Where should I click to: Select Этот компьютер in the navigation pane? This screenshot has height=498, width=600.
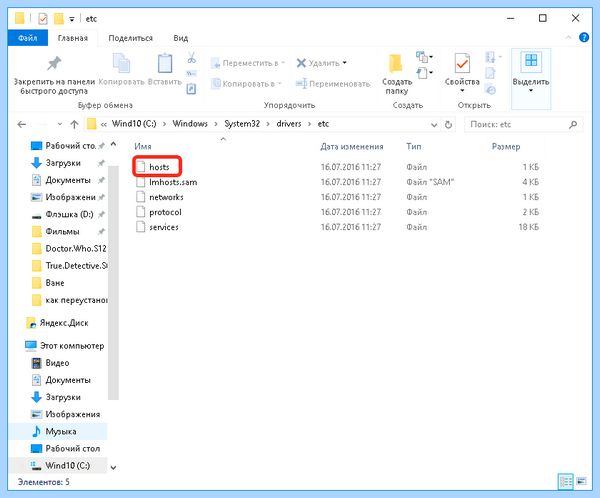click(72, 346)
